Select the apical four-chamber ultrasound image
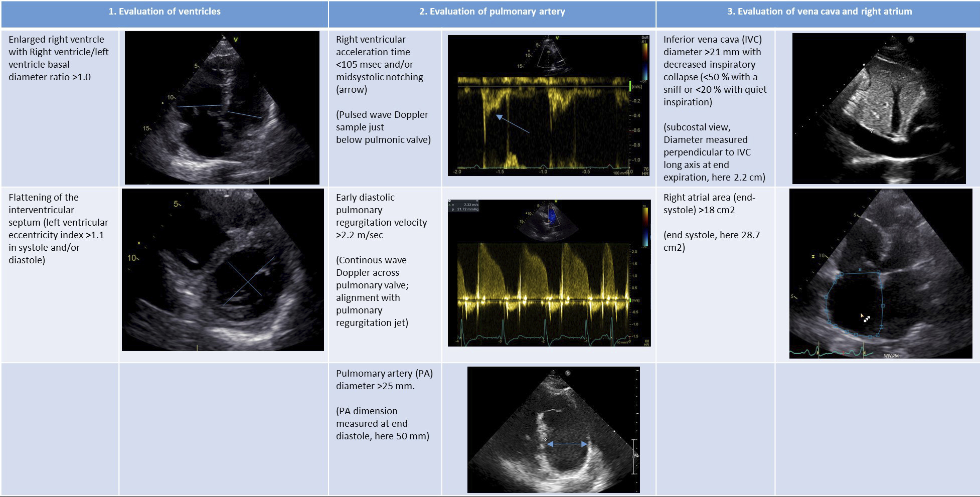This screenshot has height=497, width=980. (x=222, y=108)
